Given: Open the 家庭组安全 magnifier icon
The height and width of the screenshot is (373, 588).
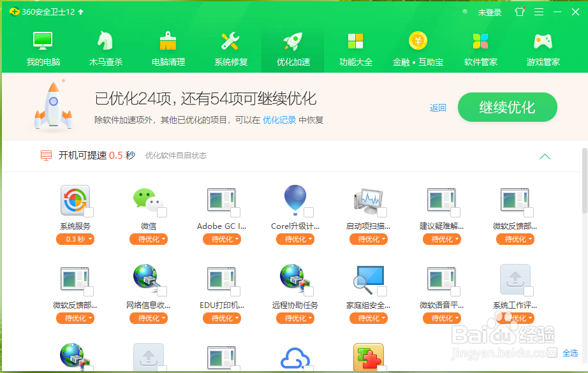Looking at the screenshot, I should click(x=368, y=279).
